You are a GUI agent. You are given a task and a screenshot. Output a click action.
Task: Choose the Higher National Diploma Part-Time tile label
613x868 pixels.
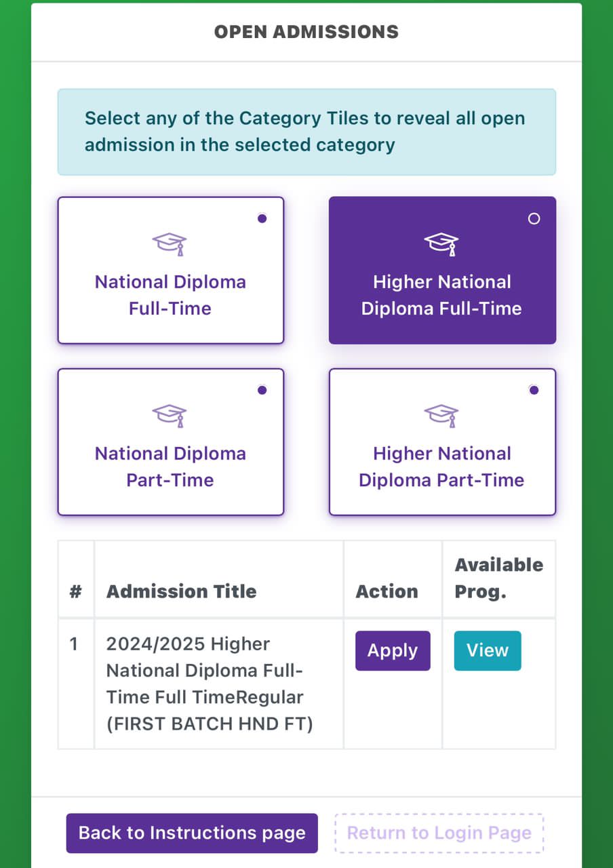(x=441, y=467)
